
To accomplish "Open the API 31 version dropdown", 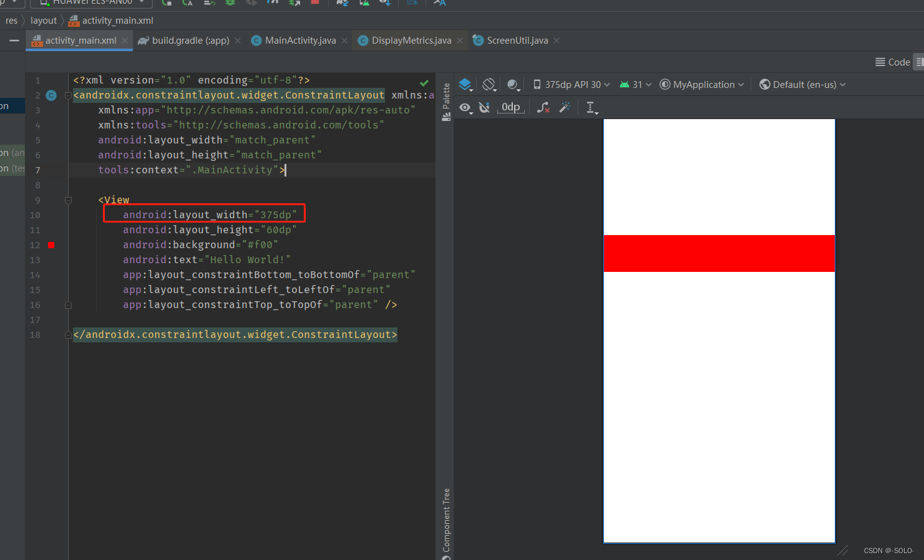I will pyautogui.click(x=635, y=84).
